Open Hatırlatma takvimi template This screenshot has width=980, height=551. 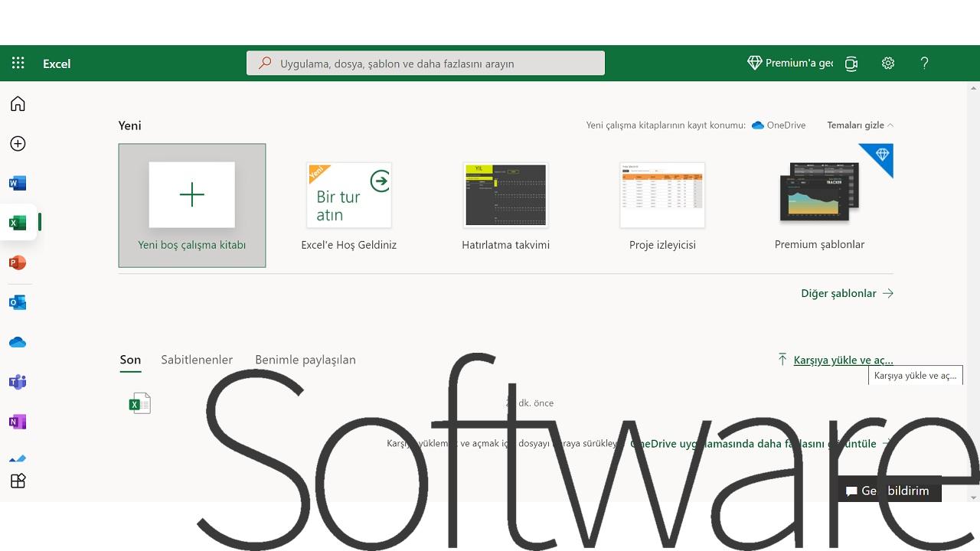tap(506, 206)
